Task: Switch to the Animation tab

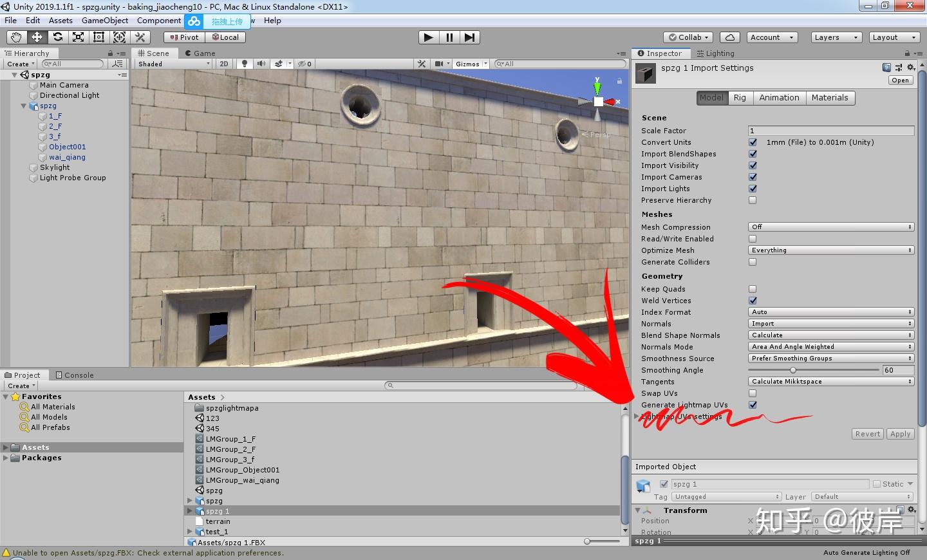Action: pos(779,98)
